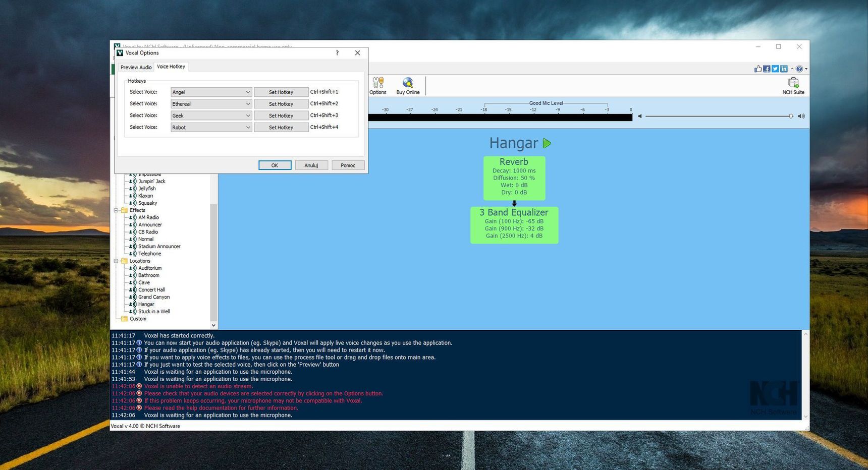
Task: Click the Effects folder icon
Action: pyautogui.click(x=124, y=210)
